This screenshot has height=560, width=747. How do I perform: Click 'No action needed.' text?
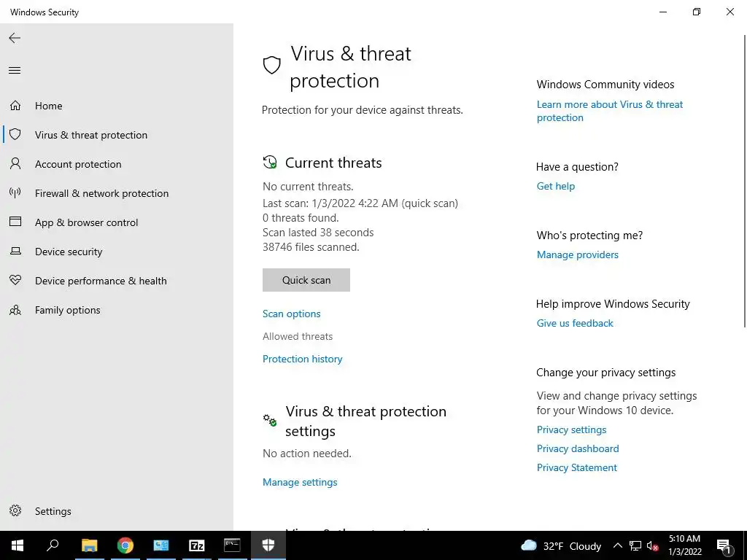pyautogui.click(x=307, y=454)
